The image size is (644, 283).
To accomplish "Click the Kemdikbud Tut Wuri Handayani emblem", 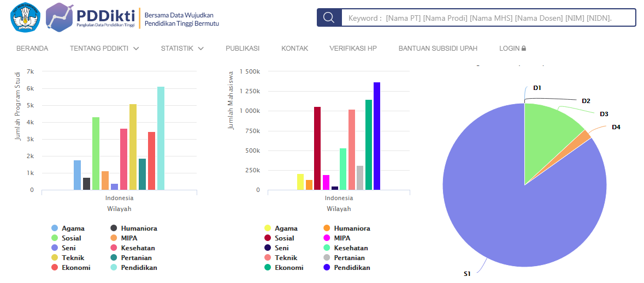I will click(x=25, y=17).
